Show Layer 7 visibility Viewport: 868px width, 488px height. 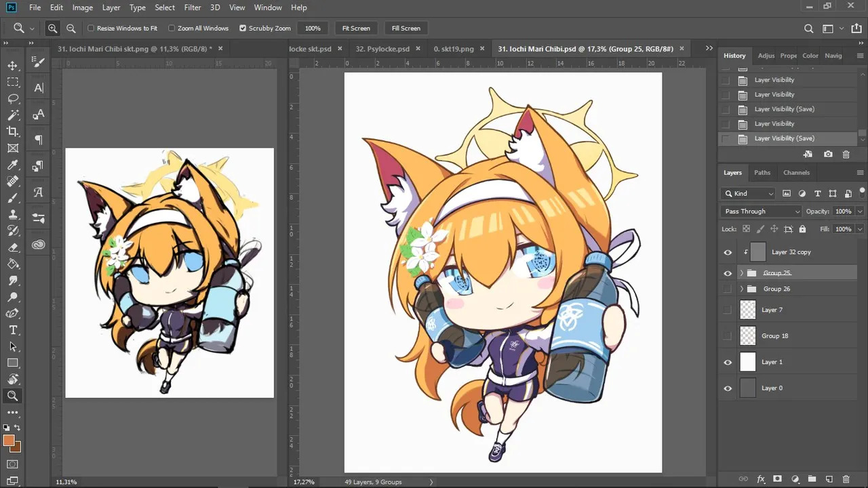728,310
